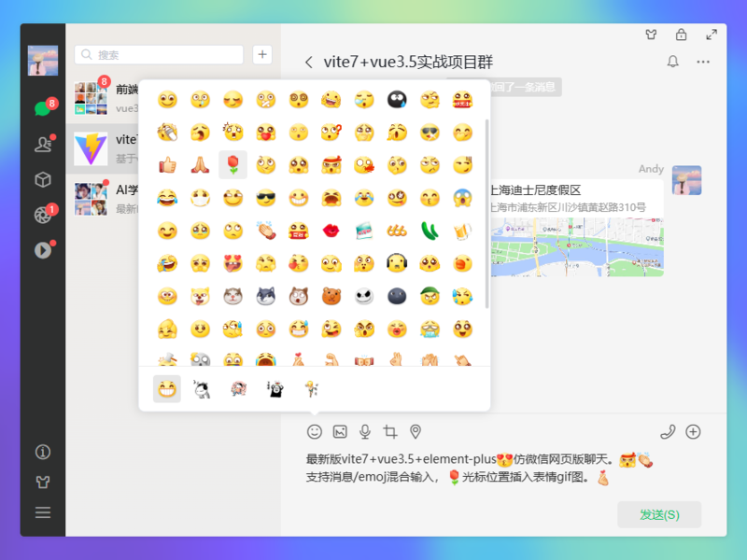Insert the green cucumber emoji
Screen dimensions: 747x560
[x=430, y=231]
